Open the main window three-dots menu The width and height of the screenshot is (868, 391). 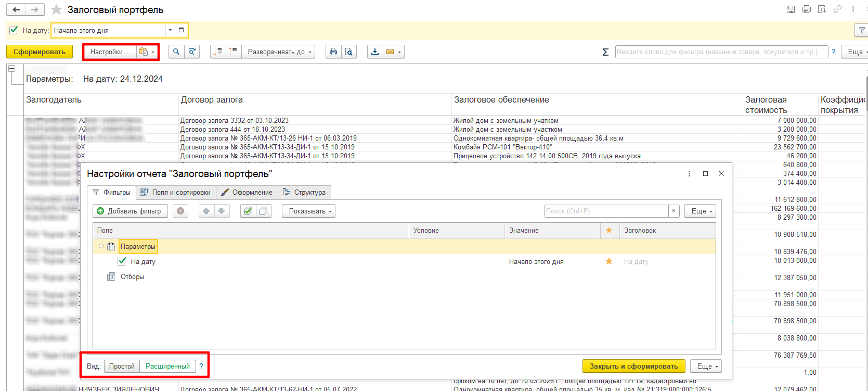(853, 9)
